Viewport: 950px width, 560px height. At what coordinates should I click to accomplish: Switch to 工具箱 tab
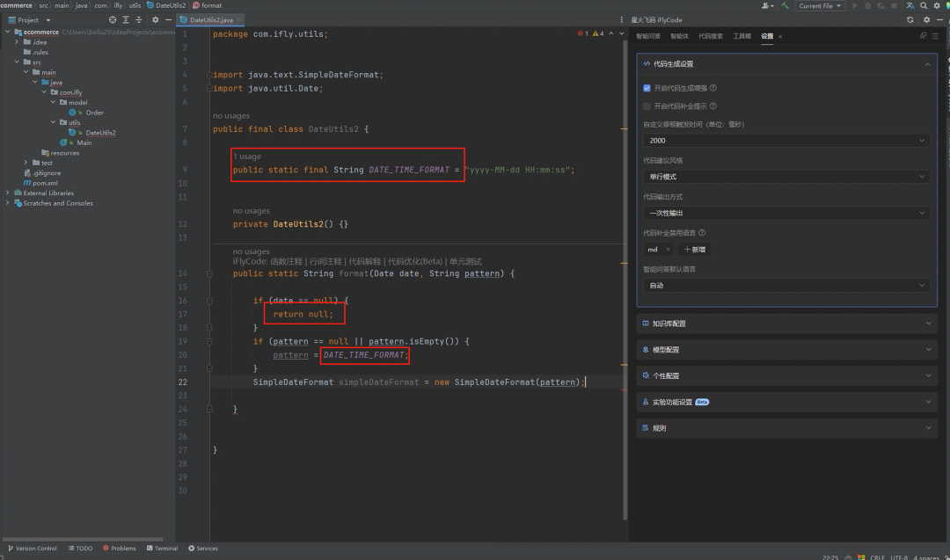[x=742, y=36]
